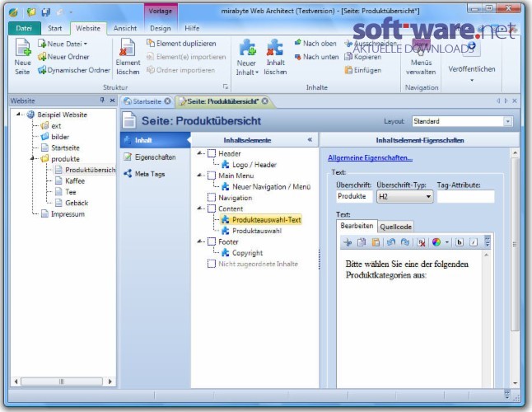Collapse the Footer node
The width and height of the screenshot is (532, 412).
(x=199, y=241)
